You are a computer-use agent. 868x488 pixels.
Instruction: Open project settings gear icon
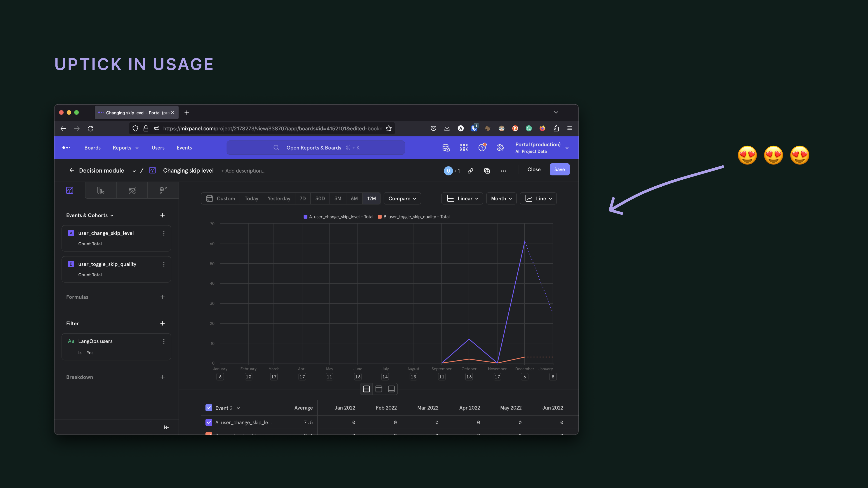pos(500,148)
